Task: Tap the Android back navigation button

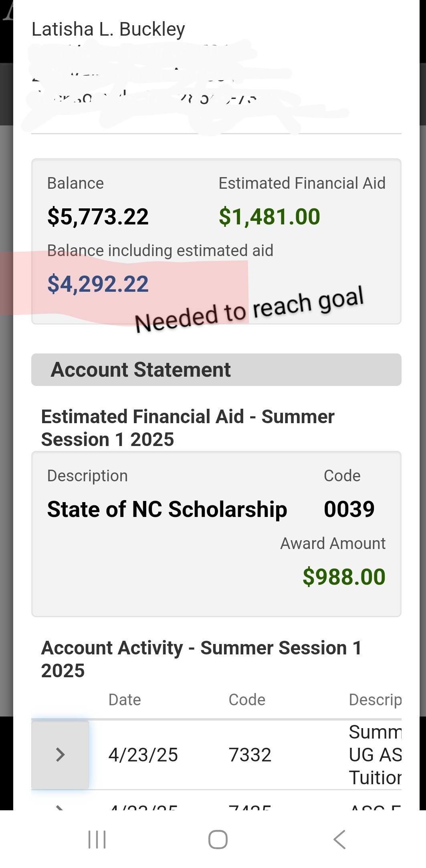Action: coord(339,839)
